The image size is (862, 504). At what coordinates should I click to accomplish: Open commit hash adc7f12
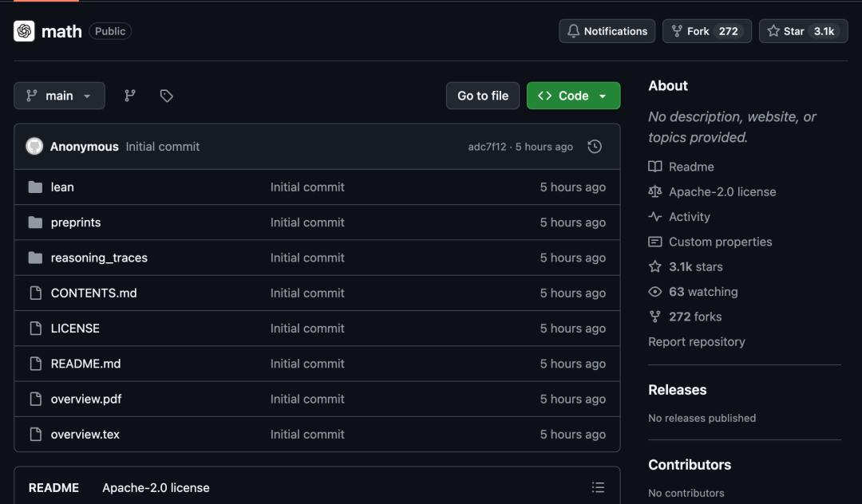click(x=487, y=147)
